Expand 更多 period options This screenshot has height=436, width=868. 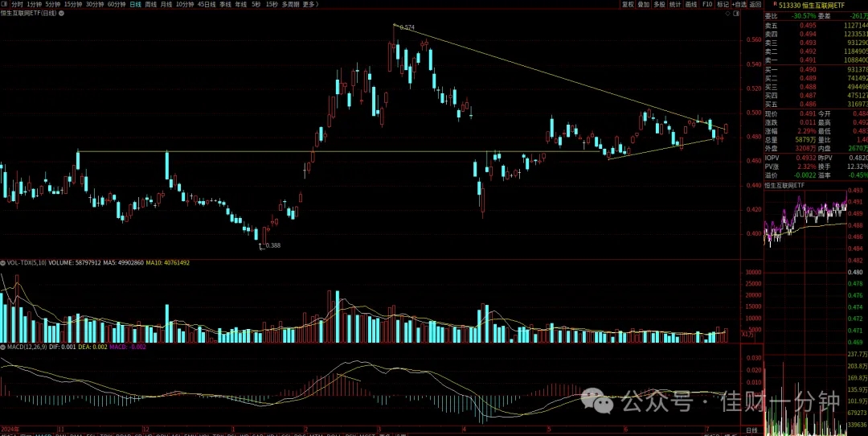click(x=310, y=4)
